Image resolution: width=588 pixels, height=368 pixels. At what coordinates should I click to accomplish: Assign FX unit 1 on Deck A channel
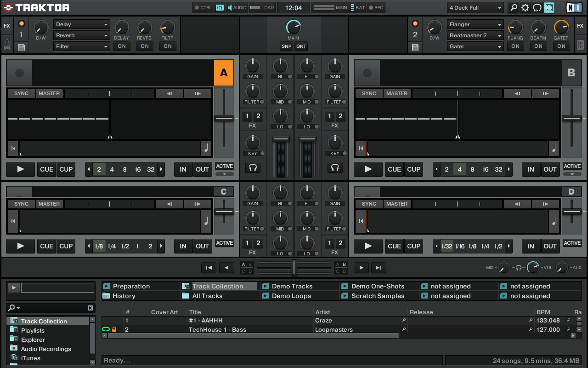tap(247, 116)
